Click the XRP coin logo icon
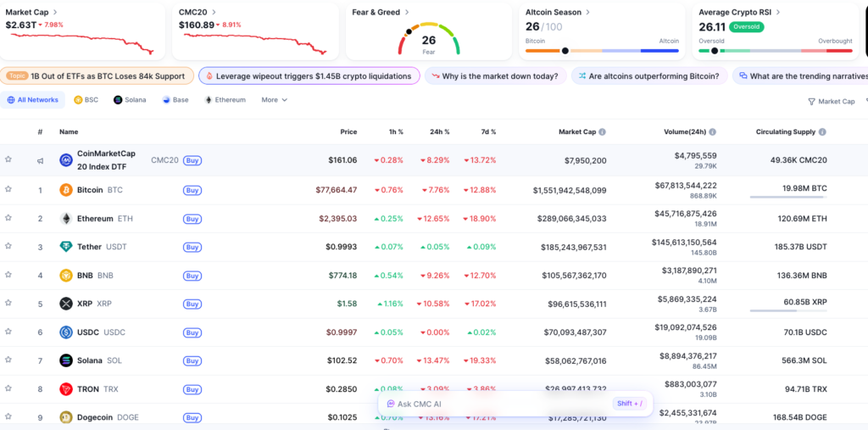 point(66,304)
